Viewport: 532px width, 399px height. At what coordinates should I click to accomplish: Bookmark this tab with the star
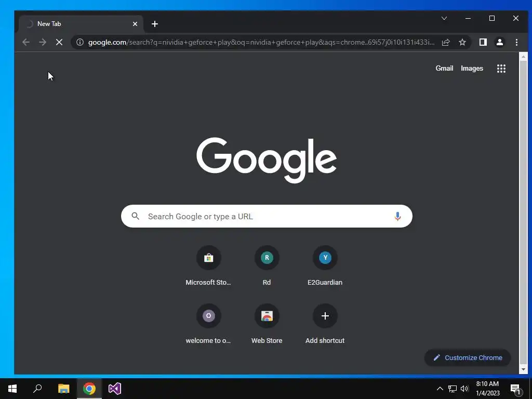(x=462, y=43)
